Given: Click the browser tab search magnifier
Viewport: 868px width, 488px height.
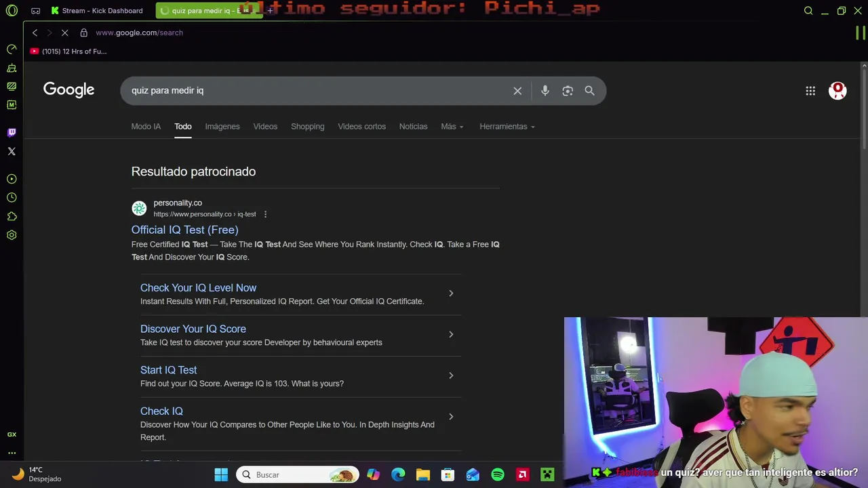Looking at the screenshot, I should coord(808,11).
